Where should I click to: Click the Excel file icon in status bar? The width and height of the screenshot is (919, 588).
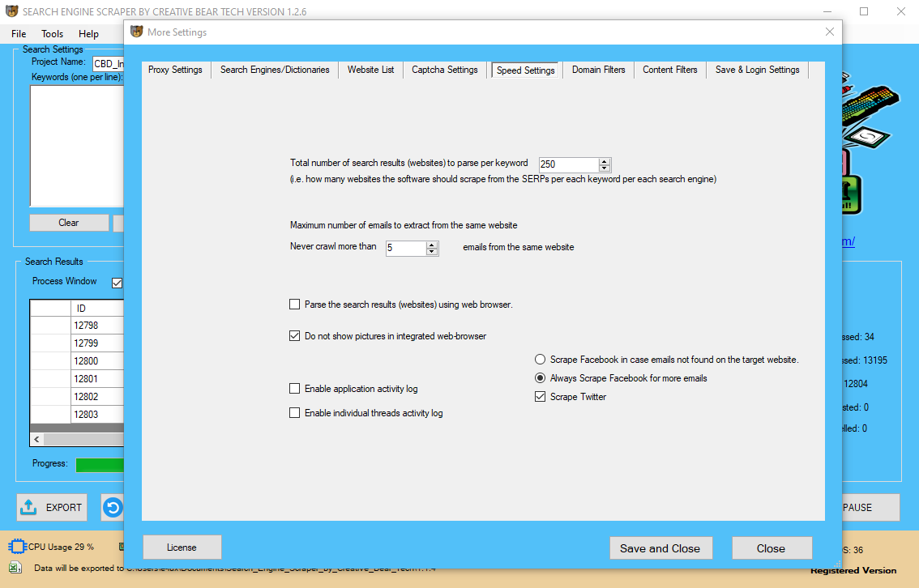[x=15, y=567]
